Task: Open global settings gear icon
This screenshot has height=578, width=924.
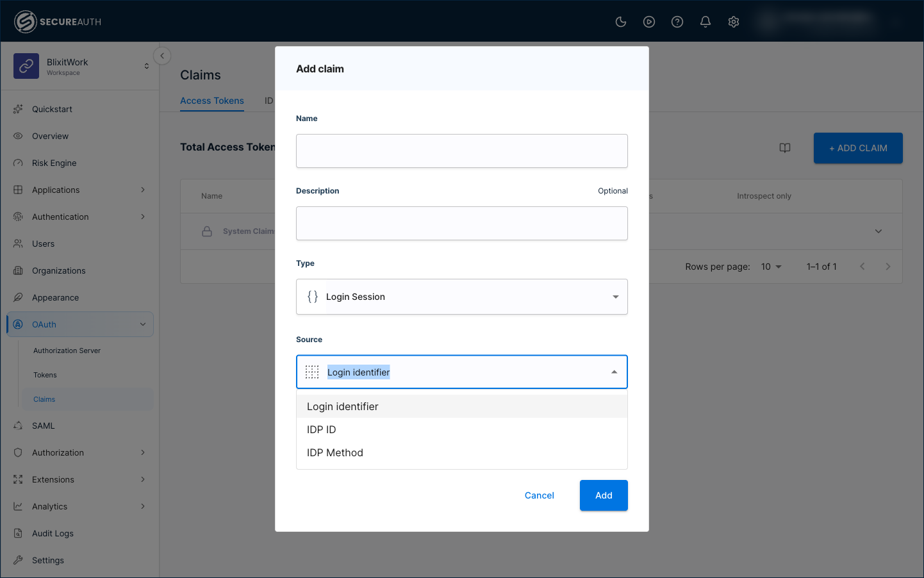Action: point(734,22)
